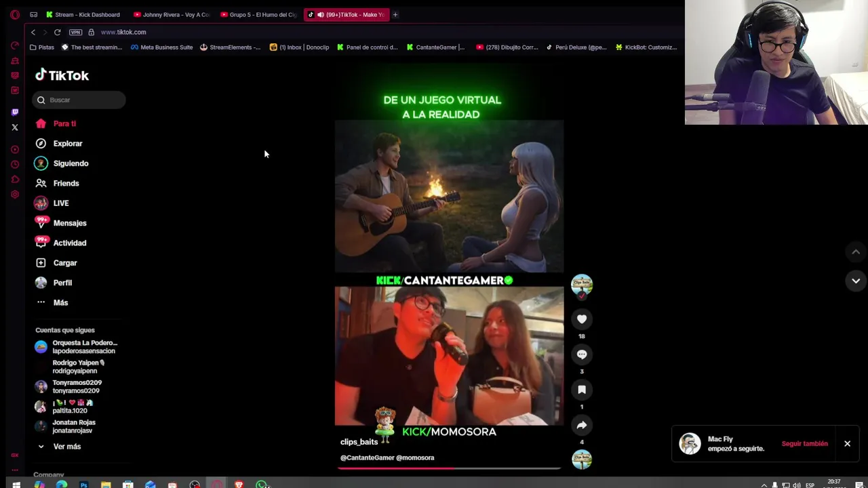
Task: Open Orquesta La Poderosa account
Action: pyautogui.click(x=76, y=347)
